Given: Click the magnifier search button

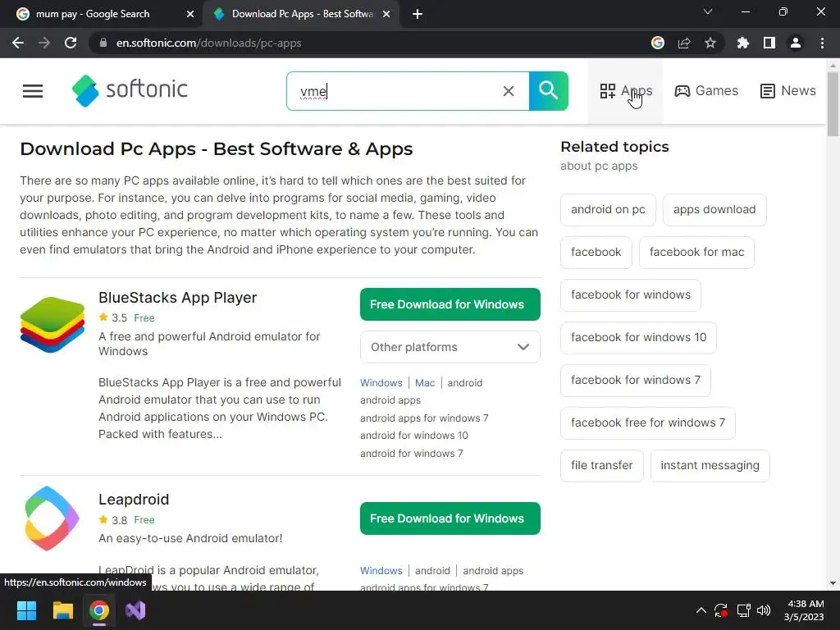Looking at the screenshot, I should coord(548,91).
